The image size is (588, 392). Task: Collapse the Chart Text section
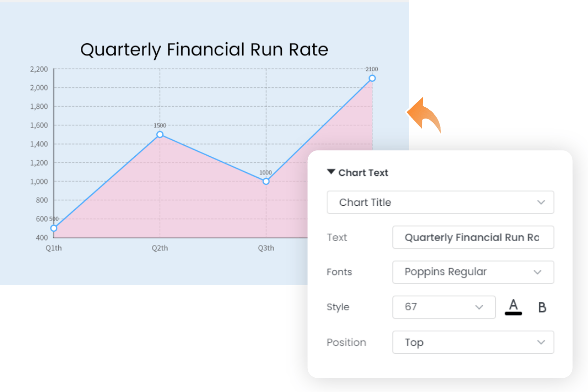[x=331, y=172]
